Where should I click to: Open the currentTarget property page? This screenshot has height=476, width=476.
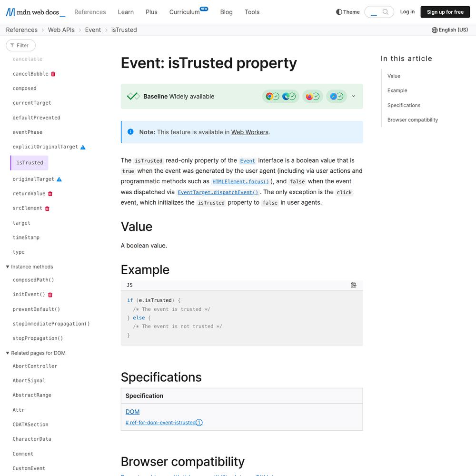coord(32,103)
